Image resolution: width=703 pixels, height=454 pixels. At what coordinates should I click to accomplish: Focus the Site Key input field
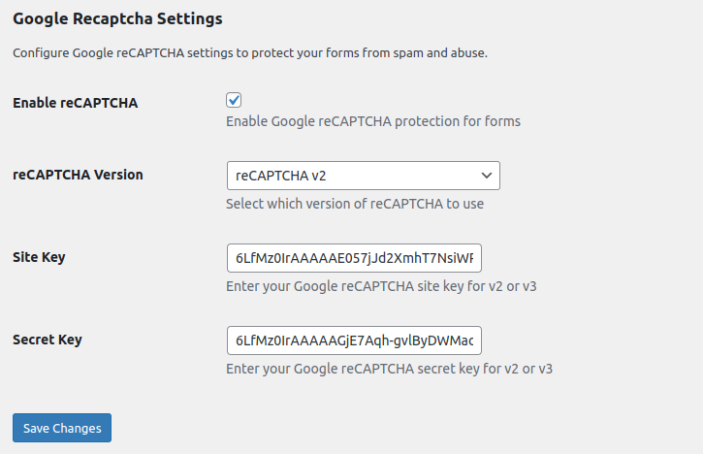[355, 258]
